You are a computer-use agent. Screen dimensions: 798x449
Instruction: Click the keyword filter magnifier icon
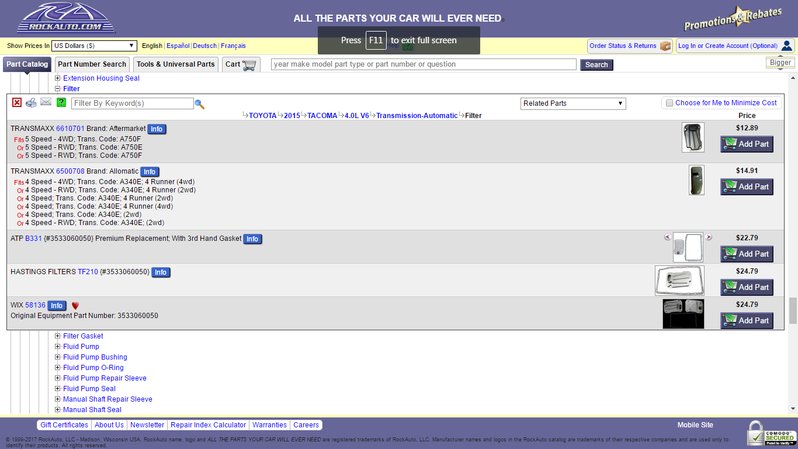click(200, 104)
